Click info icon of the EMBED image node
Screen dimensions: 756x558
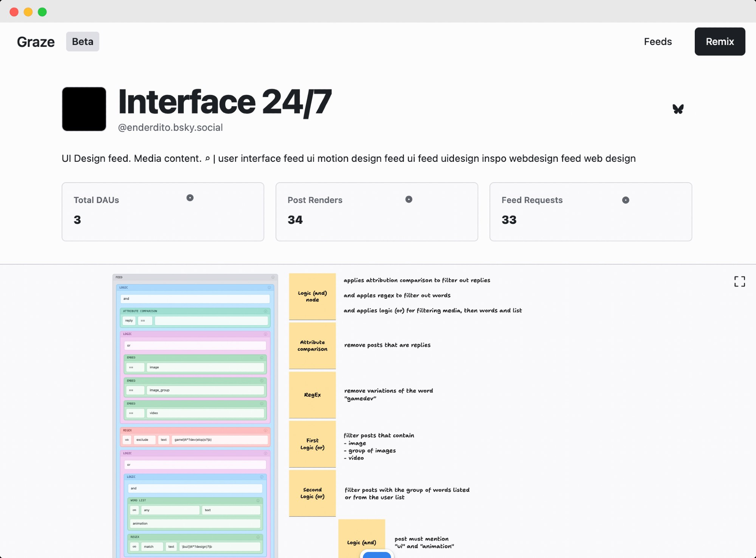click(262, 358)
